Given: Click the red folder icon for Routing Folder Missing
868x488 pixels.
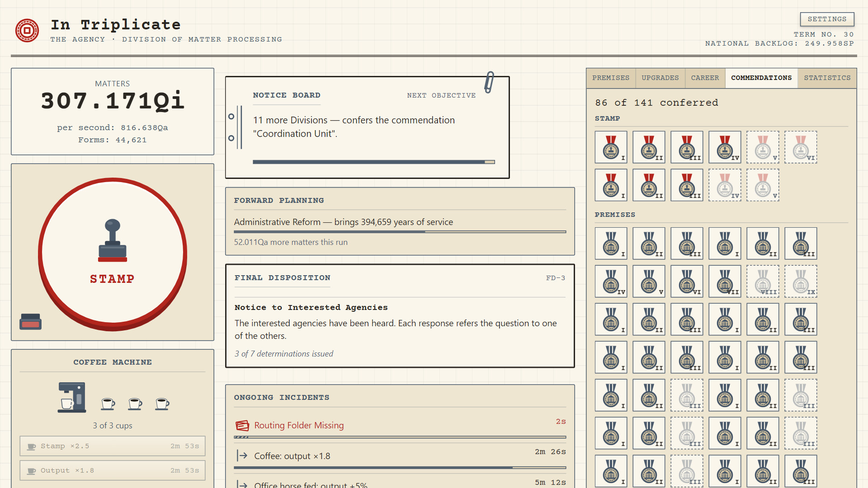Looking at the screenshot, I should [242, 425].
